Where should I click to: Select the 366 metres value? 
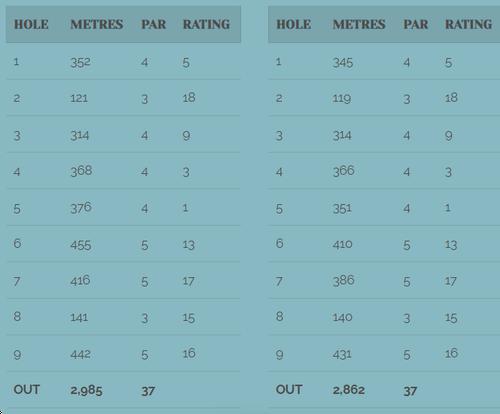(x=343, y=171)
